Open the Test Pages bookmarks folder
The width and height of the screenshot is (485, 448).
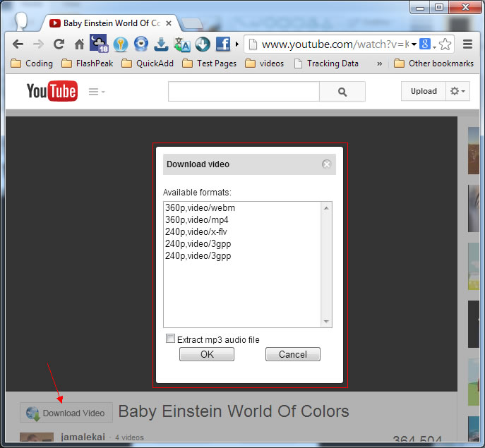[x=210, y=63]
